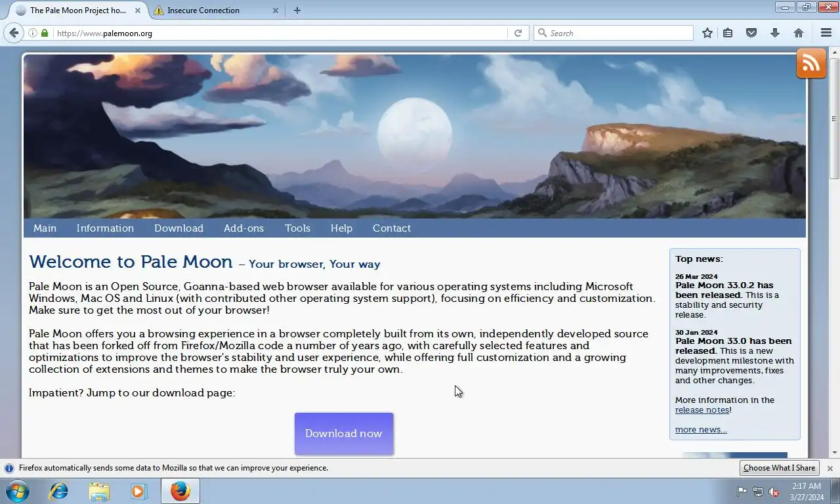
Task: Open a new tab with plus button
Action: point(297,10)
